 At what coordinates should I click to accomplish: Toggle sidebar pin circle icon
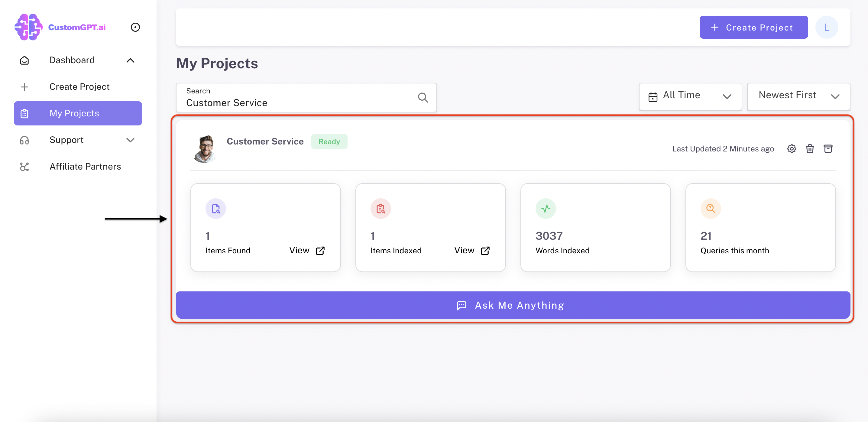[x=135, y=27]
